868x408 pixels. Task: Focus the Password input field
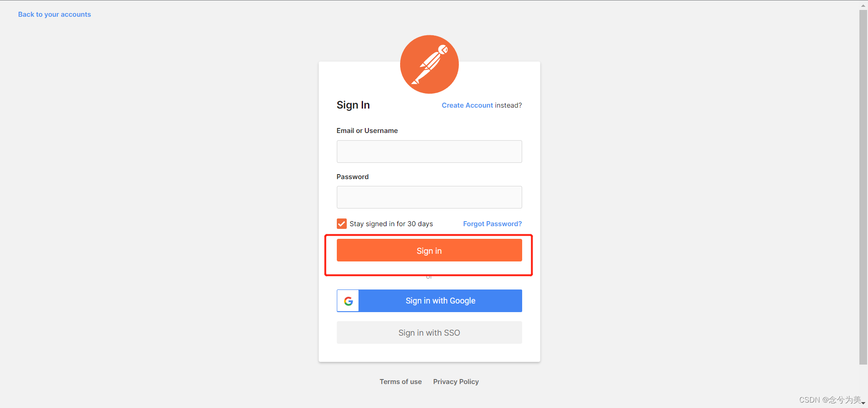[429, 197]
